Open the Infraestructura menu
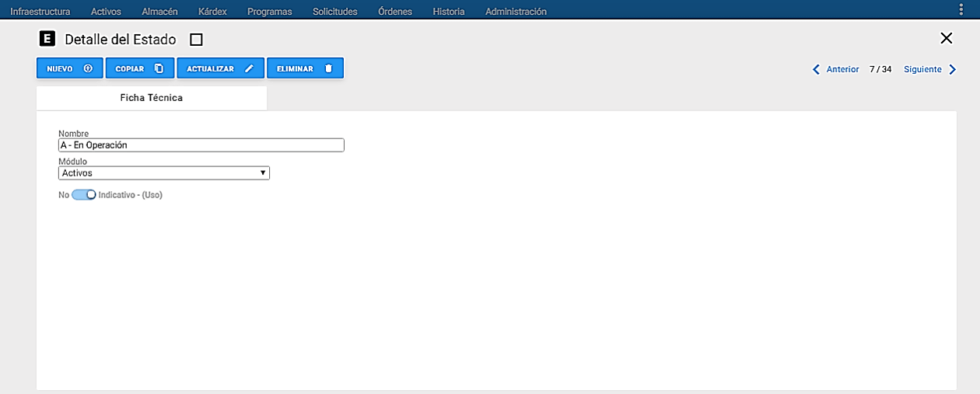 point(40,12)
